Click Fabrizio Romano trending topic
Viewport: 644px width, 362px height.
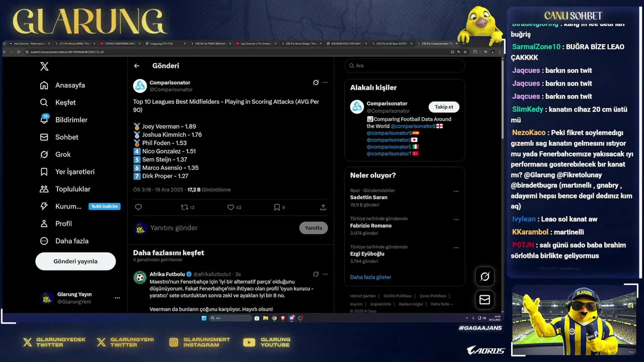371,226
